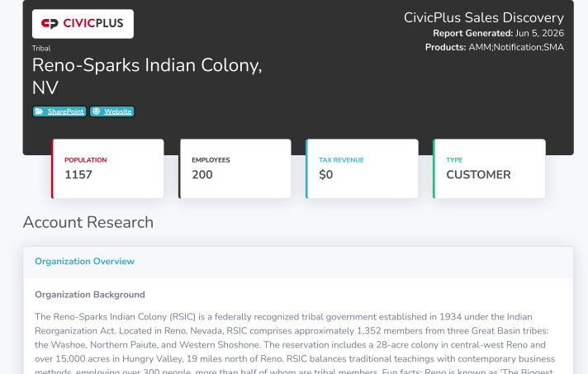Click the Reno-Sparks Indian Colony, NV title

click(x=147, y=76)
